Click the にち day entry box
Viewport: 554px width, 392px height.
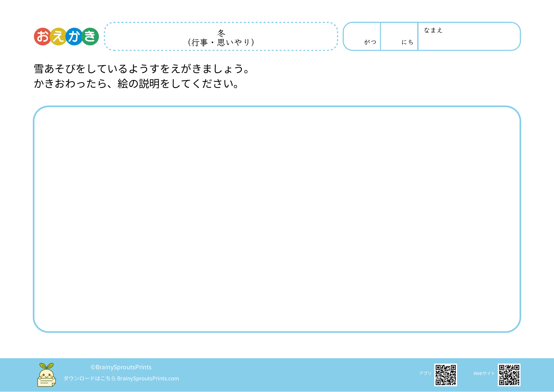pyautogui.click(x=399, y=36)
